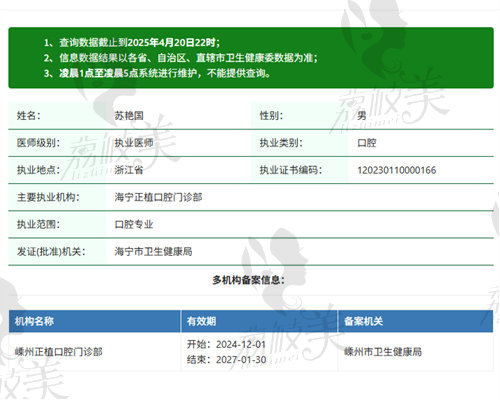This screenshot has height=400, width=500.
Task: Select the 口腔专业 scope value
Action: (134, 224)
